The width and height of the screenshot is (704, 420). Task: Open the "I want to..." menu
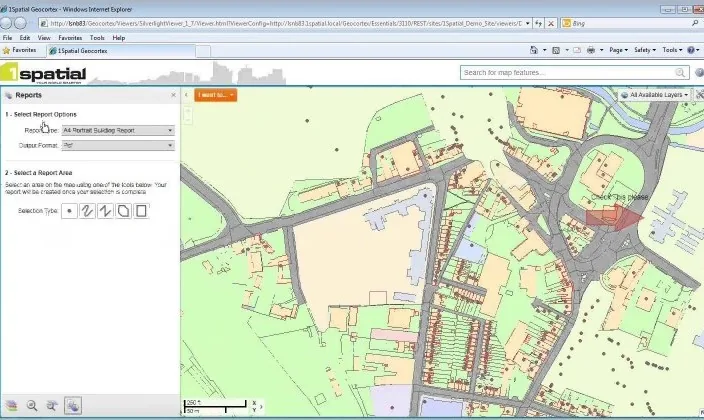point(216,95)
